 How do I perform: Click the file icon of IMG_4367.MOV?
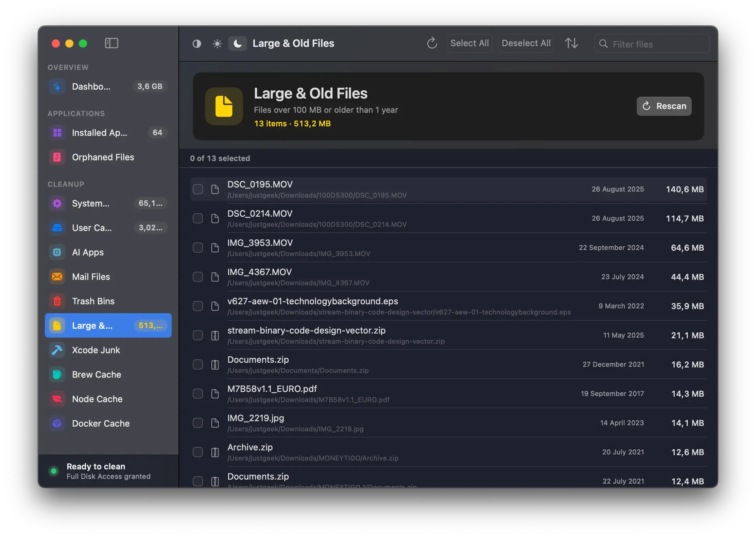point(215,277)
